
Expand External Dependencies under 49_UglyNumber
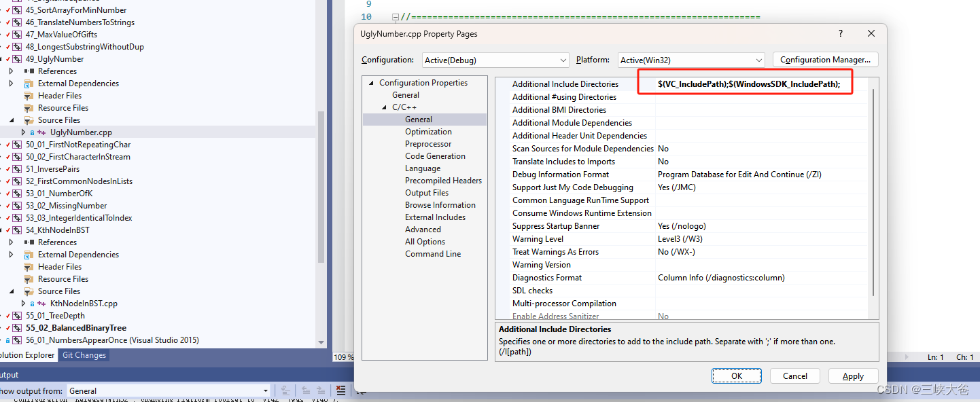click(11, 84)
